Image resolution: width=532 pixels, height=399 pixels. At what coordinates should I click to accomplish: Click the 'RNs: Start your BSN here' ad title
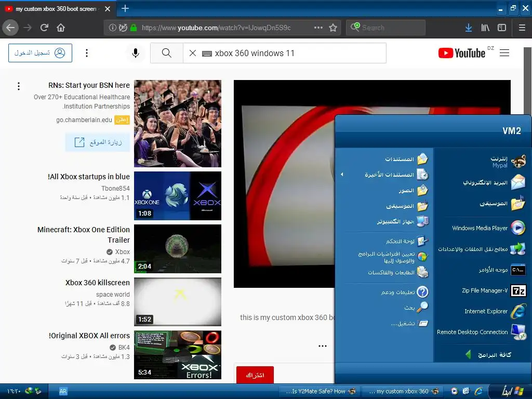(x=89, y=85)
